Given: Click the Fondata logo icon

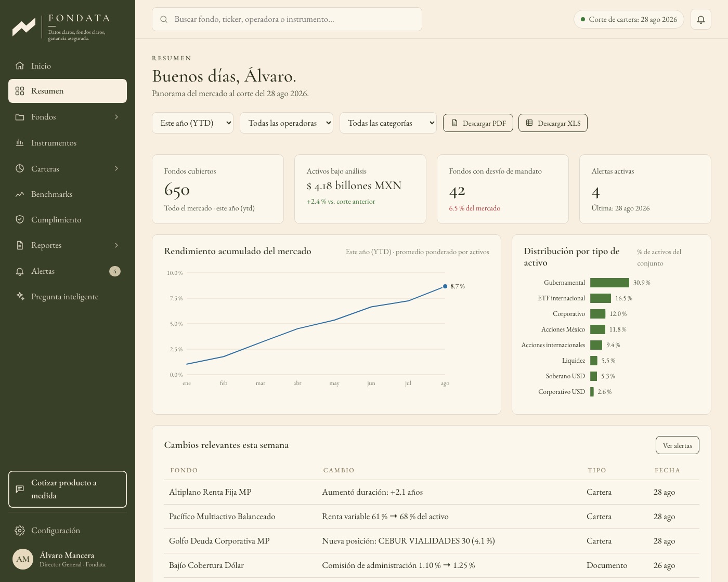Looking at the screenshot, I should coord(24,27).
